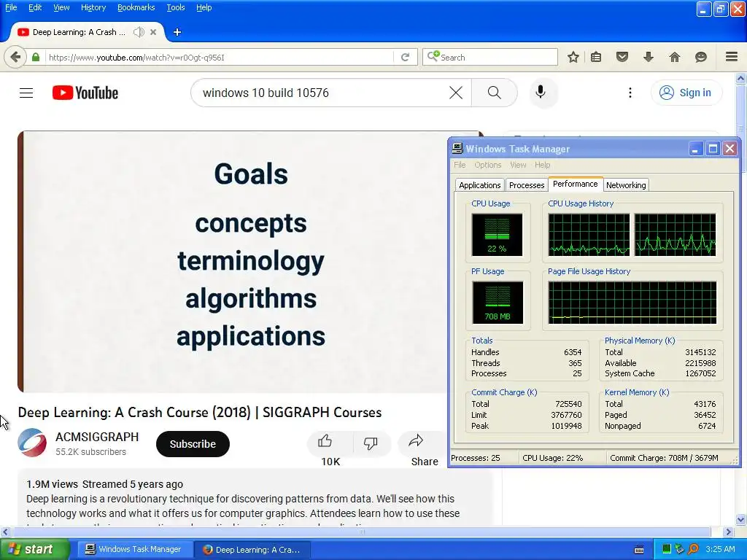
Task: Click the Share arrow button
Action: (x=416, y=441)
